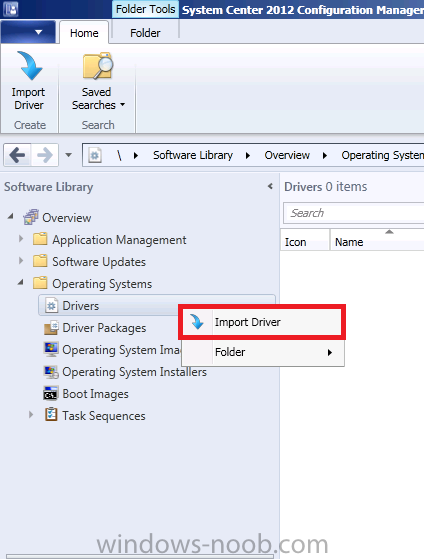Select the Driver Packages icon
Viewport: 424px width, 559px height.
[51, 328]
